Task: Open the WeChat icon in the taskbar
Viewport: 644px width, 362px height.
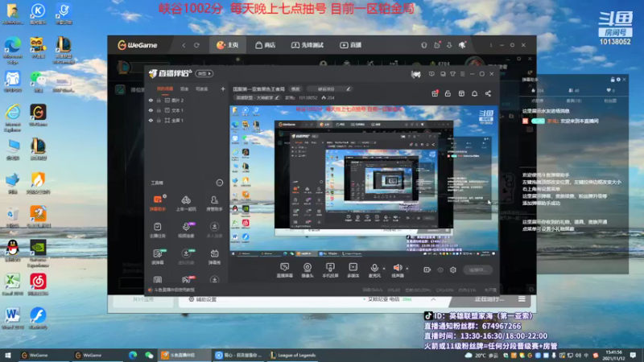Action: (x=149, y=356)
